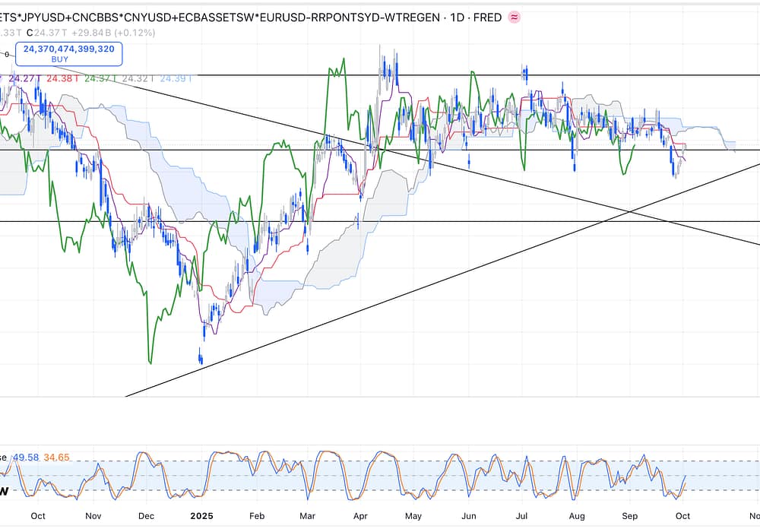Image resolution: width=760 pixels, height=532 pixels.
Task: Click the orange 34.65 stochastic value
Action: 57,457
